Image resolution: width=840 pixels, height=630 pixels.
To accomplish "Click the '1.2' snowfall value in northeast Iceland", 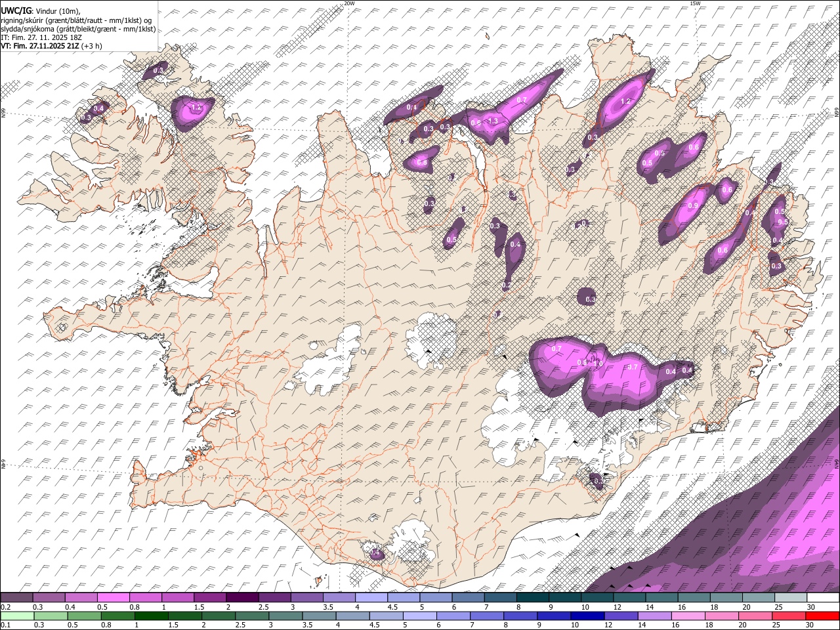I will [625, 102].
